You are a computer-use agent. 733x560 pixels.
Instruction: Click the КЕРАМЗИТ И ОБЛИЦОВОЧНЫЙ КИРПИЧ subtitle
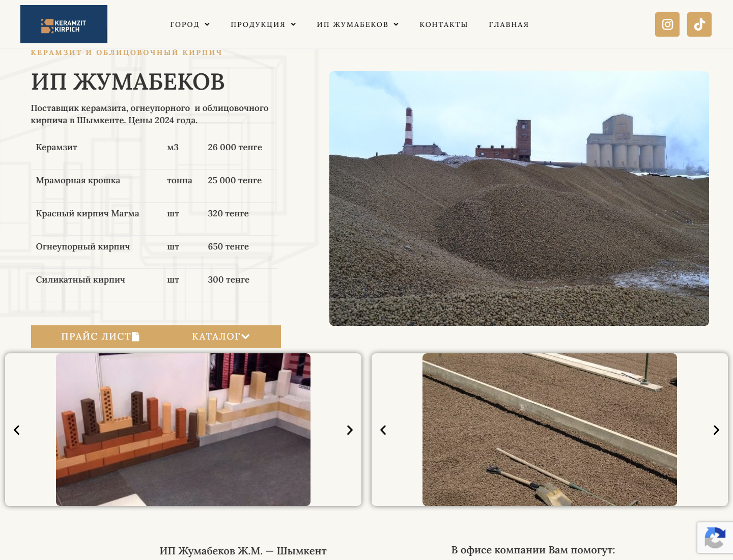pyautogui.click(x=127, y=52)
